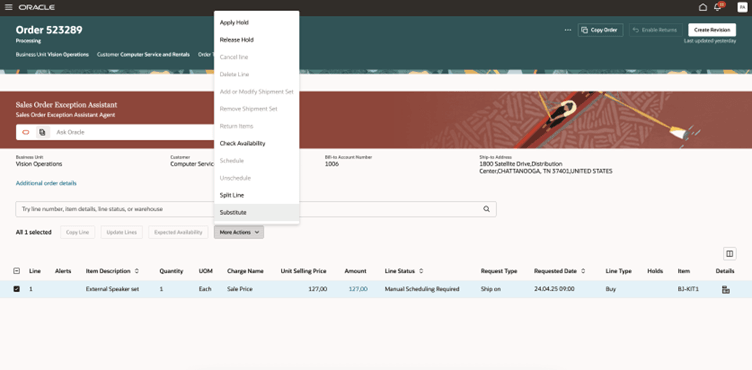The height and width of the screenshot is (370, 752).
Task: Click Remove Shipment Set menu entry
Action: pos(257,109)
